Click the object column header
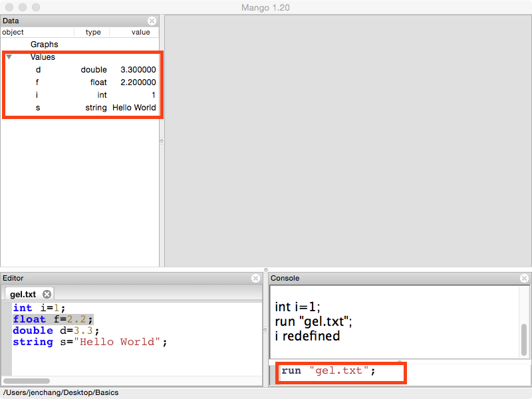532x399 pixels. point(27,32)
